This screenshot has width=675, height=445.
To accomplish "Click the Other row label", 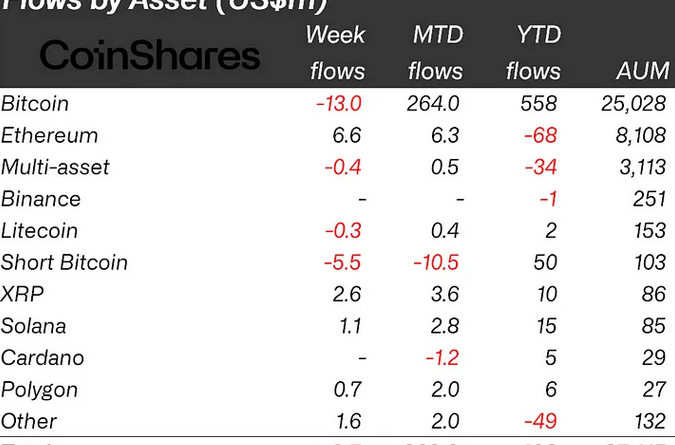I will coord(30,421).
